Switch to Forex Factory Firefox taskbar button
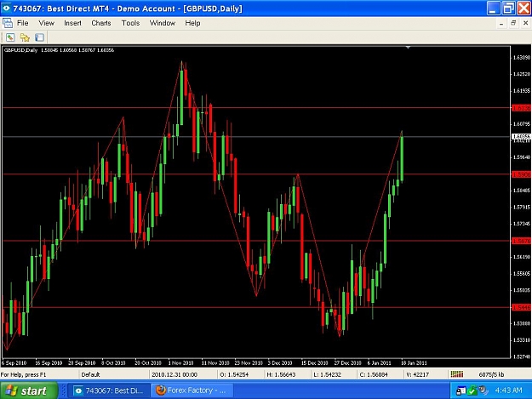This screenshot has width=532, height=399. pyautogui.click(x=192, y=390)
